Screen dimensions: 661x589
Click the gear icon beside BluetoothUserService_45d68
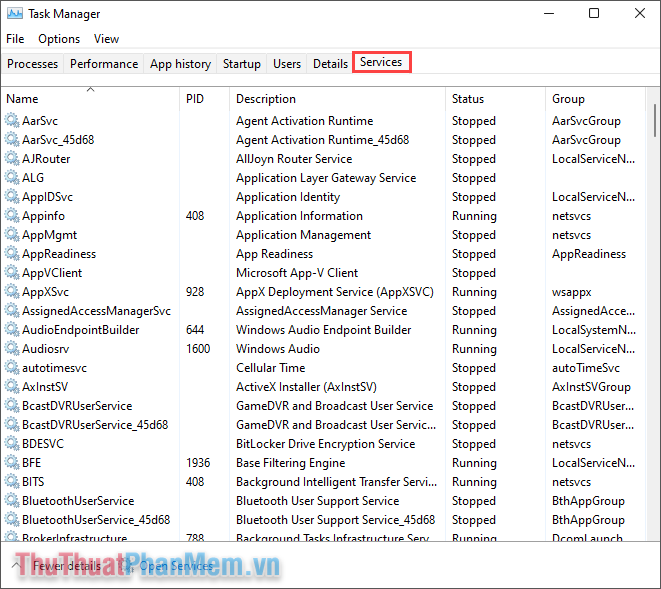coord(12,519)
